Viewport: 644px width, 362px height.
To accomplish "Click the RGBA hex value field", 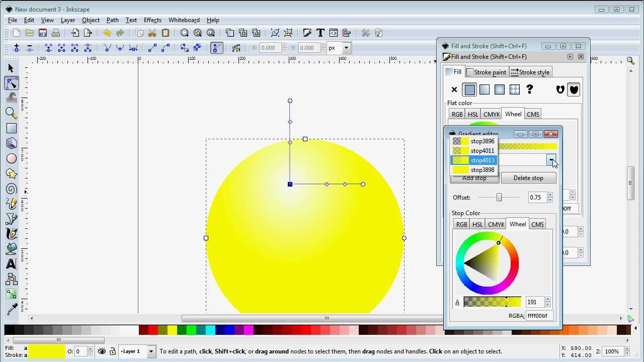I will tap(539, 316).
